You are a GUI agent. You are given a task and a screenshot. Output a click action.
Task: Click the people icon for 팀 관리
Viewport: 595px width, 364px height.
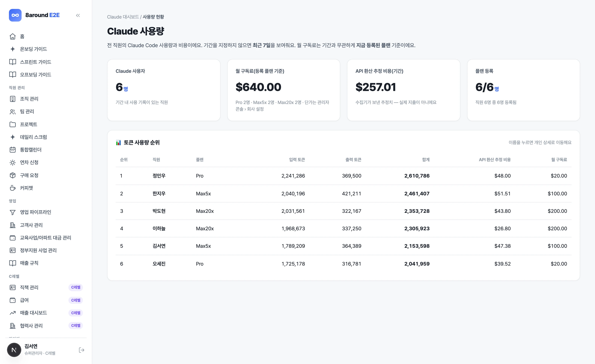click(13, 112)
